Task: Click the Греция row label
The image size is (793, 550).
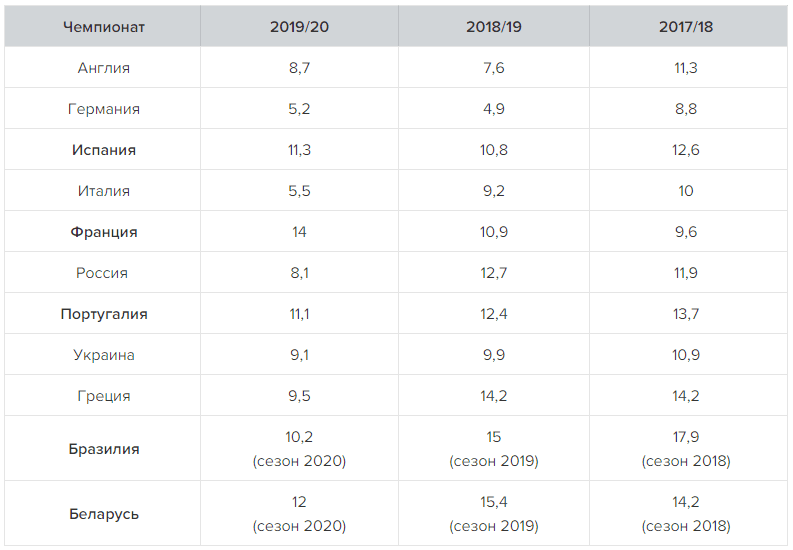Action: (x=104, y=396)
